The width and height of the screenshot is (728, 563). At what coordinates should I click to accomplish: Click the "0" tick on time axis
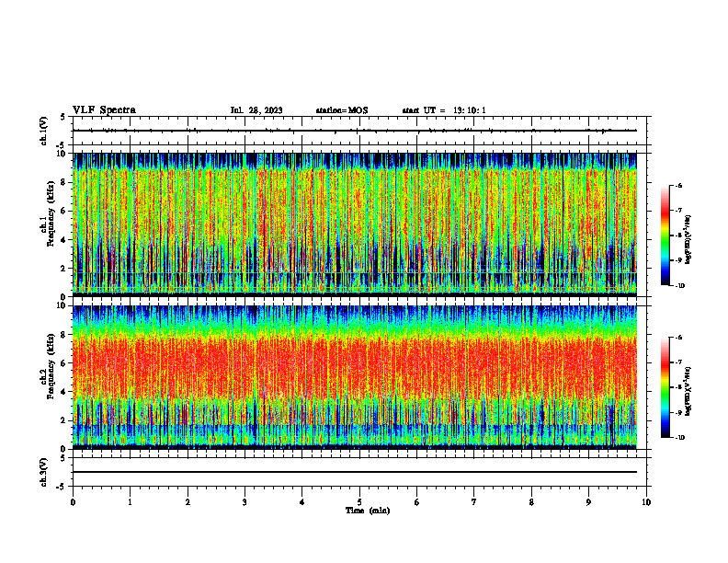point(73,502)
